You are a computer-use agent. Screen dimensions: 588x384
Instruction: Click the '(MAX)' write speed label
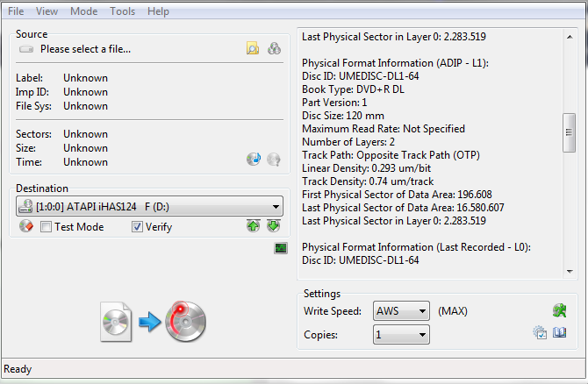tap(453, 311)
